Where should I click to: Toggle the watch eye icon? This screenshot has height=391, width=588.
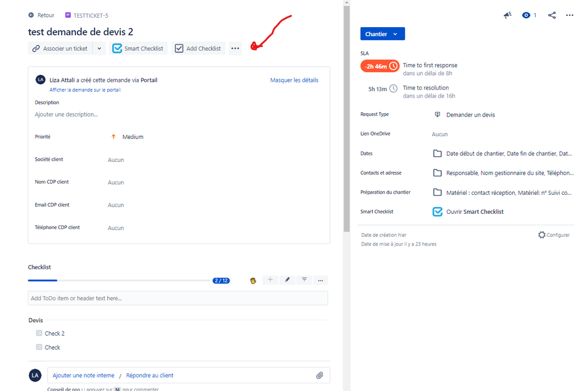click(526, 15)
